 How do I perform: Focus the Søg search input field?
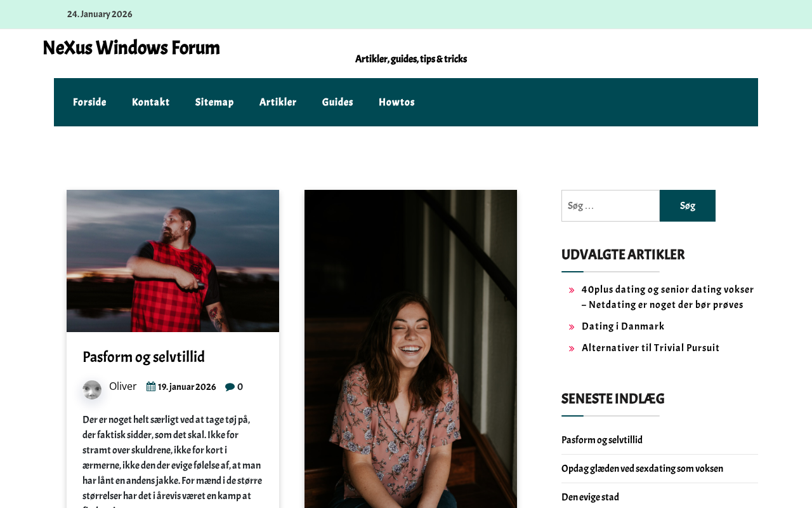pyautogui.click(x=610, y=206)
